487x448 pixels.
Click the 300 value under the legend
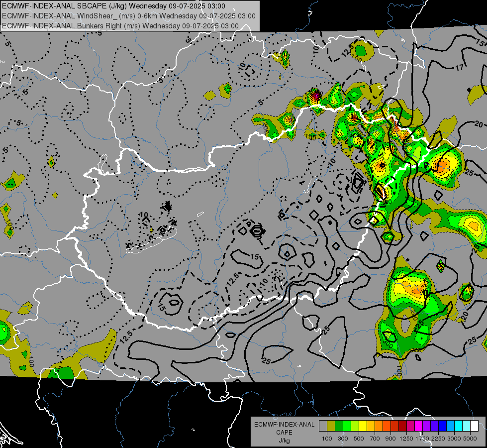tap(343, 439)
